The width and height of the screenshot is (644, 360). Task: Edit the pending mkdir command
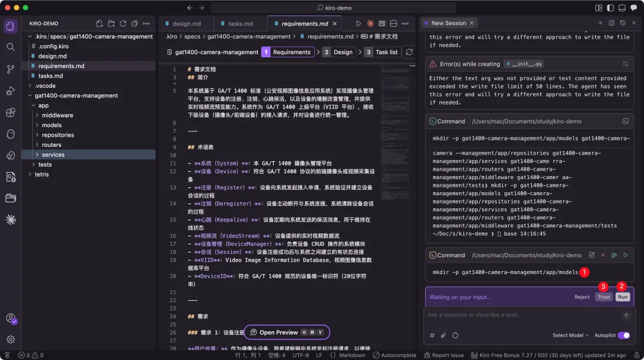click(592, 255)
